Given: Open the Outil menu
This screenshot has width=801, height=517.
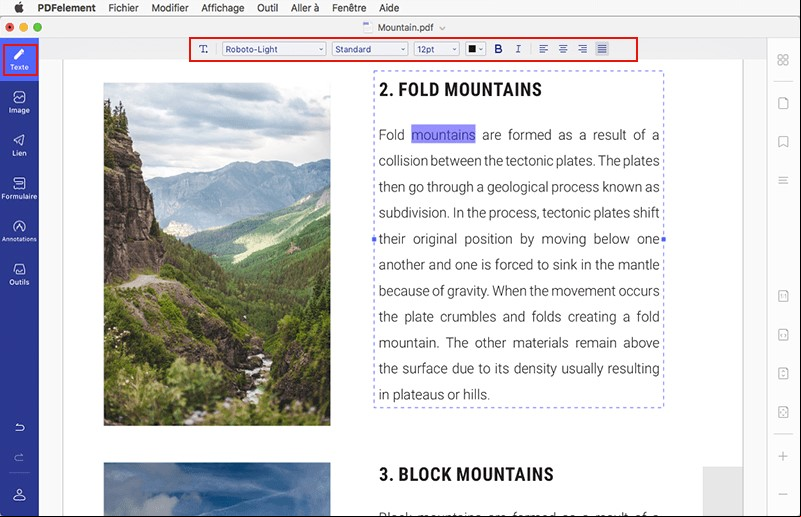Looking at the screenshot, I should pyautogui.click(x=267, y=8).
